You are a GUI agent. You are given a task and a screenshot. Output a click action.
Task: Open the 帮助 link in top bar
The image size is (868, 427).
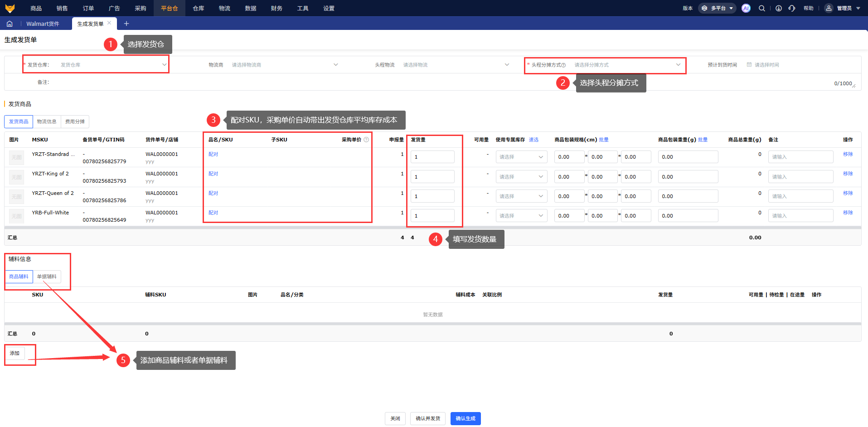[808, 8]
